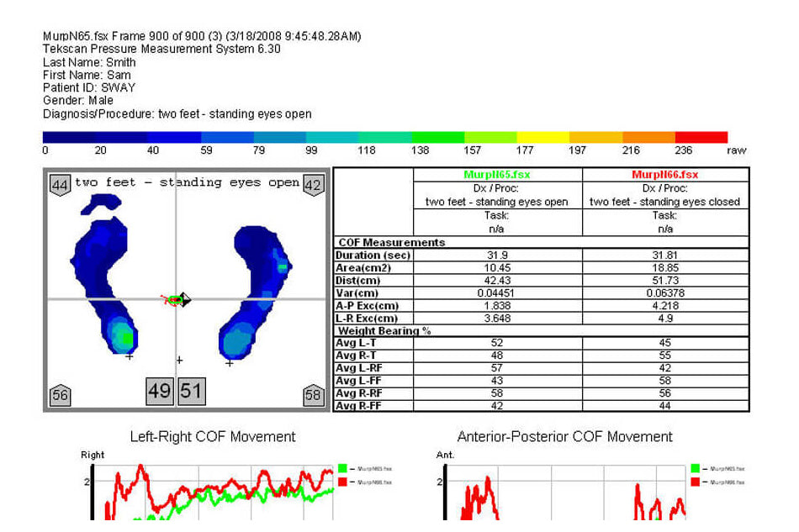
Task: Click green legend swatch in Left-Right COF chart
Action: click(x=342, y=469)
